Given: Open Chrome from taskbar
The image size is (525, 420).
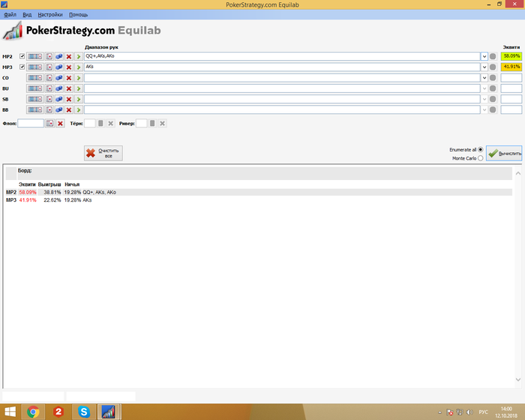Looking at the screenshot, I should coord(33,412).
